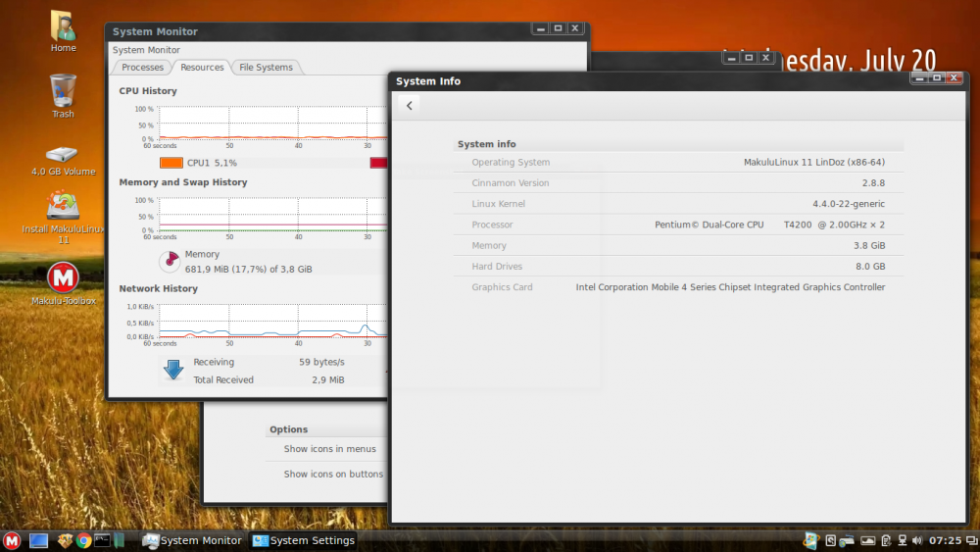The height and width of the screenshot is (552, 980).
Task: Launch Install MakuluLinux 11 desktop icon
Action: [x=63, y=218]
